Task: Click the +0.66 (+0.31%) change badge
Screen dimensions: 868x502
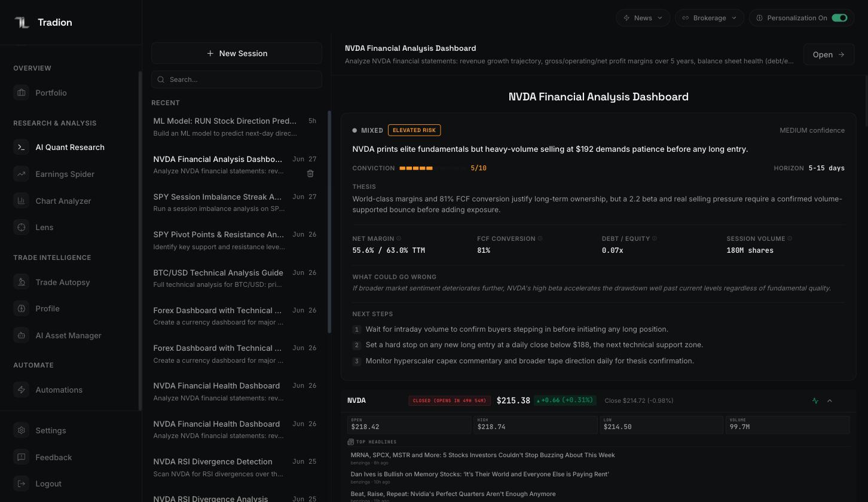Action: click(x=565, y=400)
